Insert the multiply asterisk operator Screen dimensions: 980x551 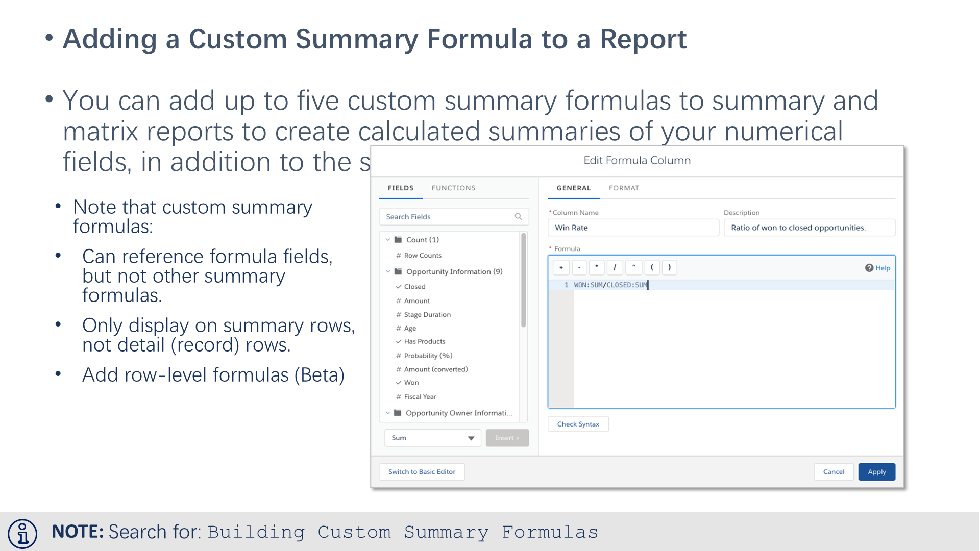click(x=597, y=267)
